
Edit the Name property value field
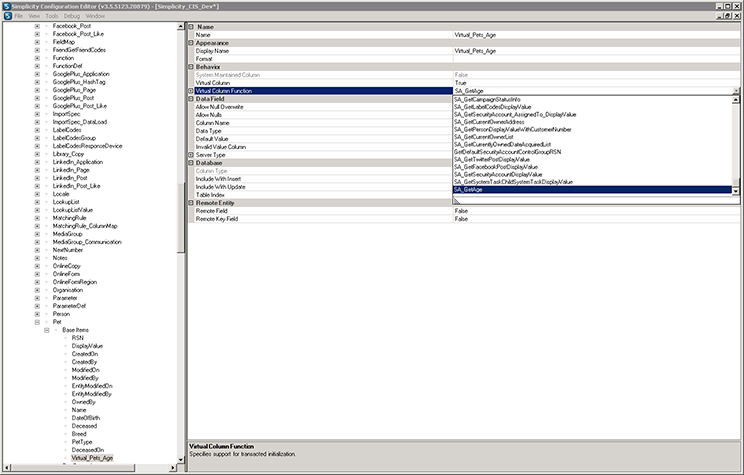596,35
